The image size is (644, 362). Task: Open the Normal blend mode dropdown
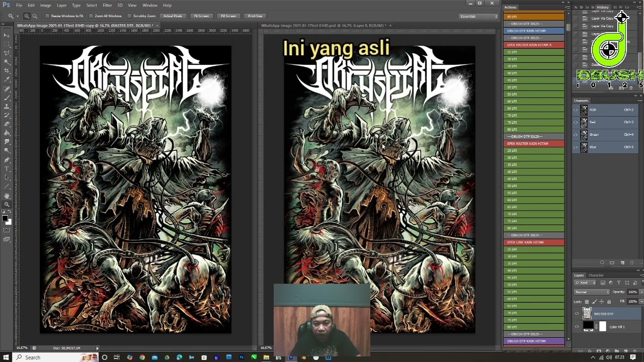pos(592,292)
